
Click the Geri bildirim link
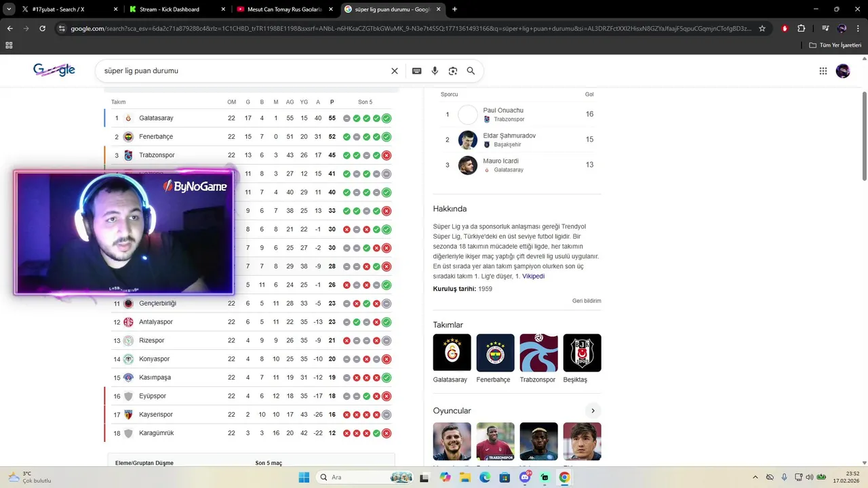pos(587,301)
